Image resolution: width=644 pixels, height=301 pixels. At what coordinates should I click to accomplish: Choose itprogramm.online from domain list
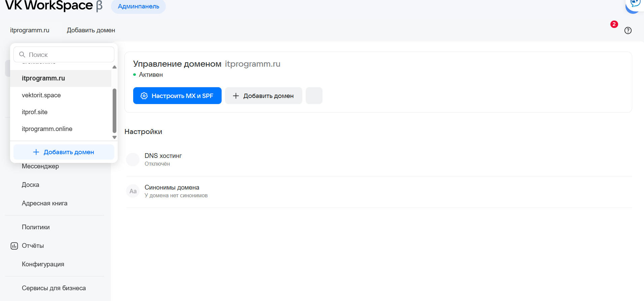pyautogui.click(x=61, y=129)
